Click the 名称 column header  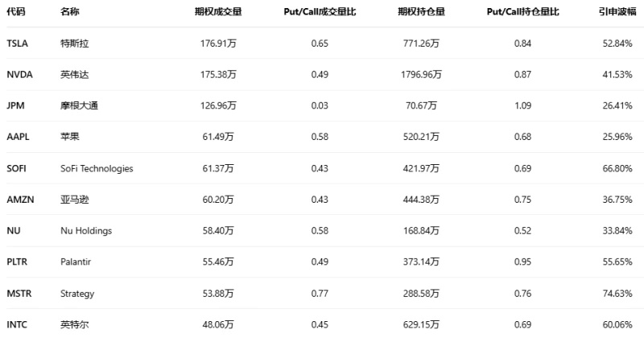click(70, 12)
